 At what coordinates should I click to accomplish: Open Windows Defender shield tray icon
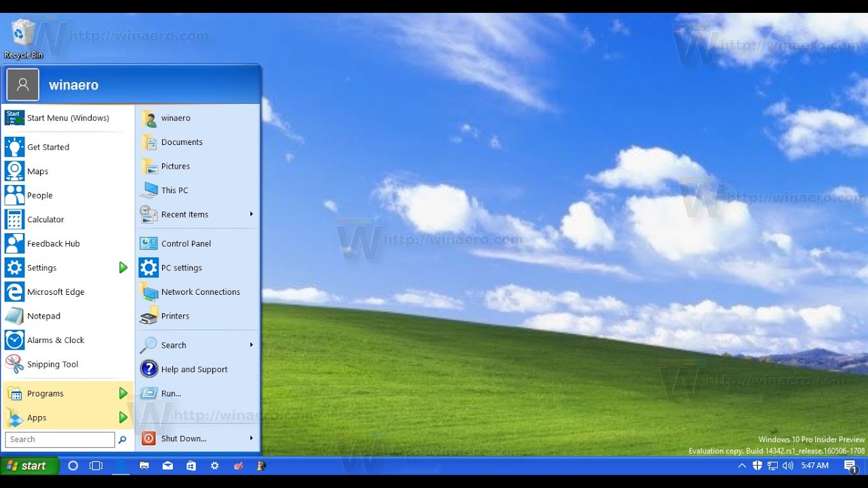pos(757,466)
